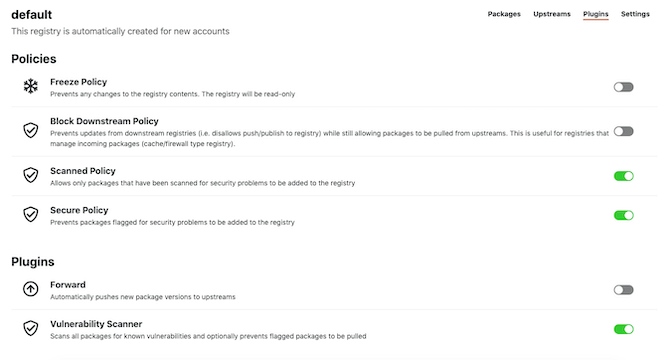Enable the Freeze Policy toggle
The image size is (670, 360).
pyautogui.click(x=623, y=87)
